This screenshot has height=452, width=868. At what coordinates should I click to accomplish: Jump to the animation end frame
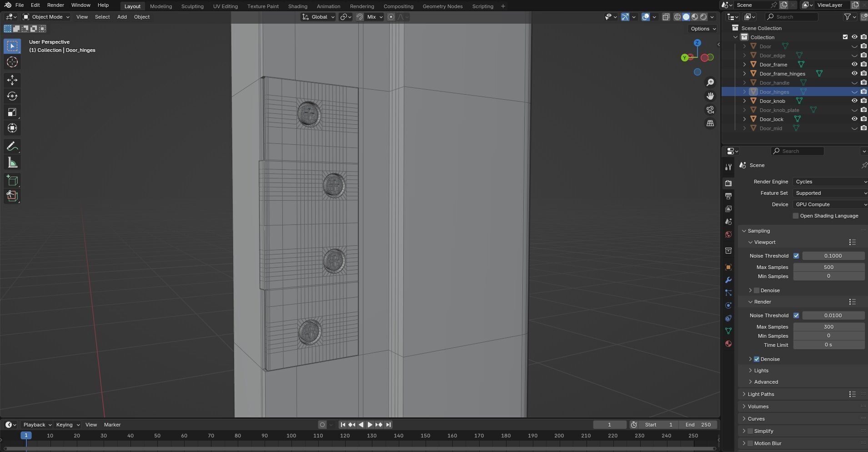coord(388,425)
